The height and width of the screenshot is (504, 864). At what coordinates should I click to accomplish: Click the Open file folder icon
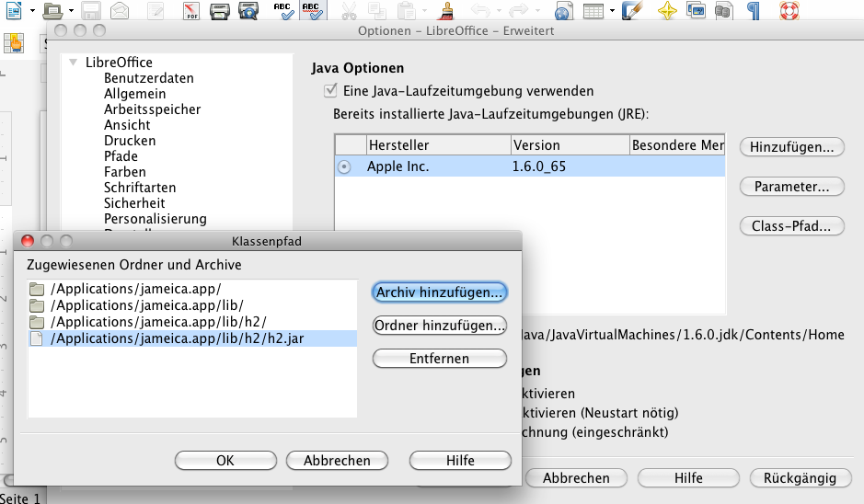tap(52, 10)
